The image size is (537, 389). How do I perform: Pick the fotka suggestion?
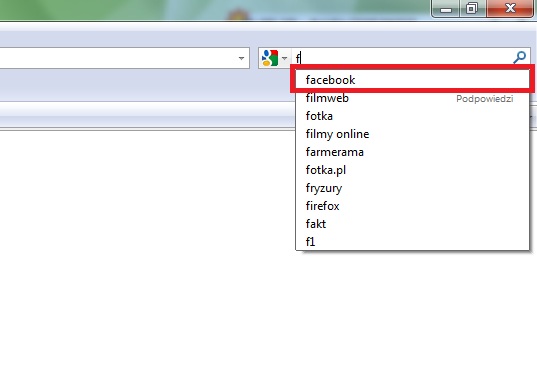tap(412, 116)
